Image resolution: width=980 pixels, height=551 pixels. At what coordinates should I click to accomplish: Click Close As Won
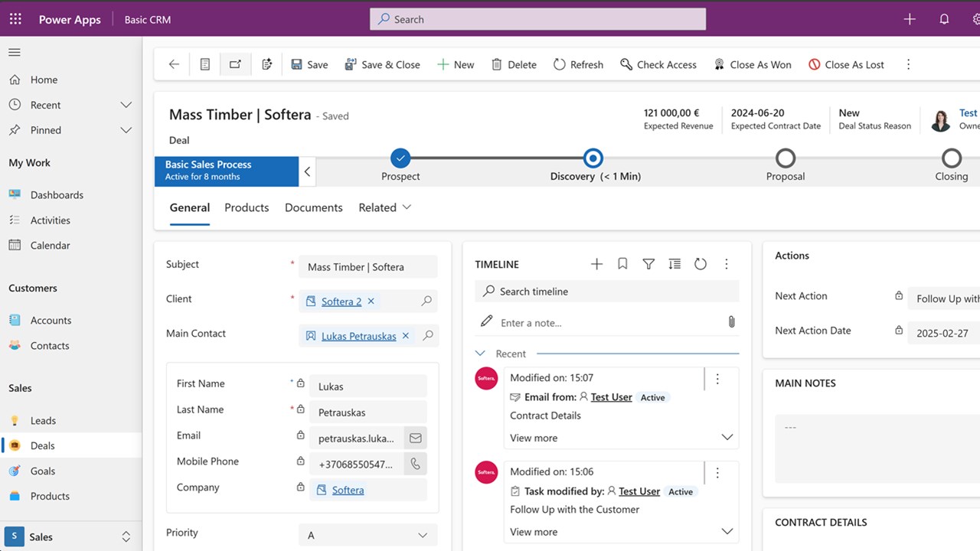[753, 64]
